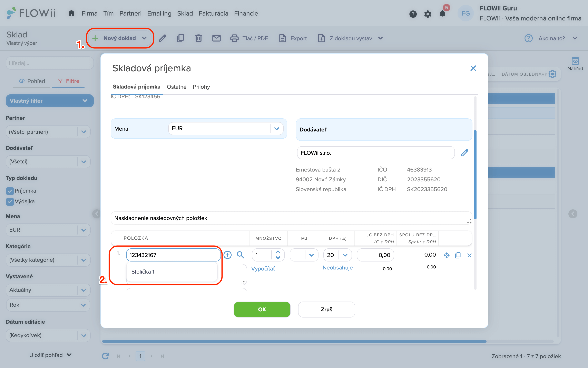The width and height of the screenshot is (588, 368).
Task: Open the FG user avatar
Action: point(465,13)
